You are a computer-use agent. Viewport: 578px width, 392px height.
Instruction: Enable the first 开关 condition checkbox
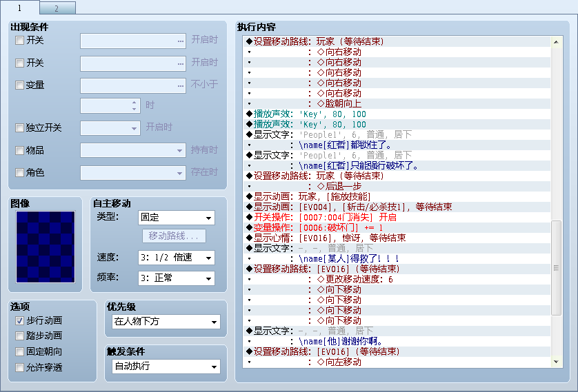19,41
